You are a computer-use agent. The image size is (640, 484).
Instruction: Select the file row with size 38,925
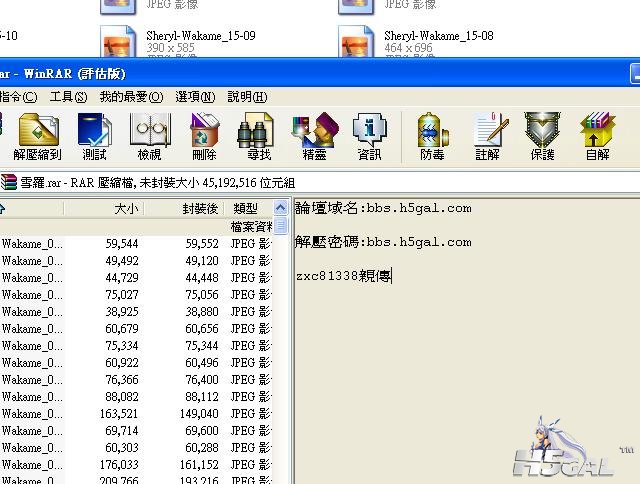pos(136,312)
